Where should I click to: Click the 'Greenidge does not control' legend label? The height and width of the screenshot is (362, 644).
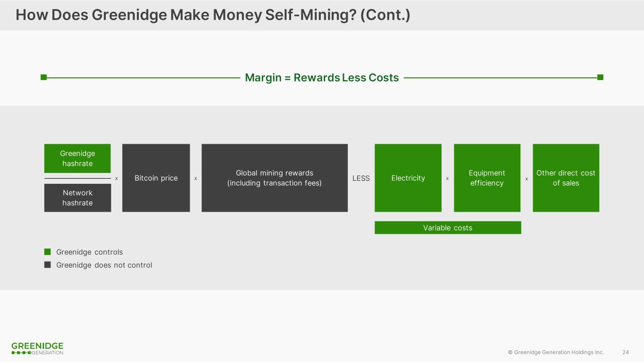click(x=104, y=265)
